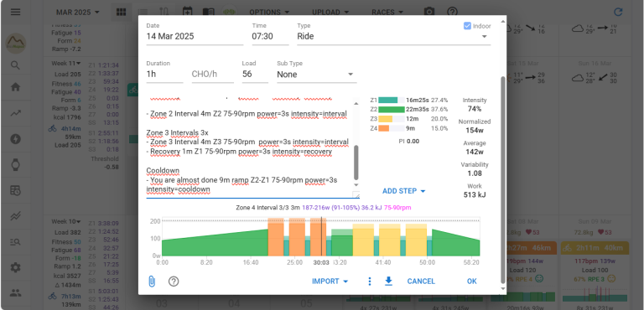Open athletes group icon in sidebar
The width and height of the screenshot is (644, 310).
[16, 292]
